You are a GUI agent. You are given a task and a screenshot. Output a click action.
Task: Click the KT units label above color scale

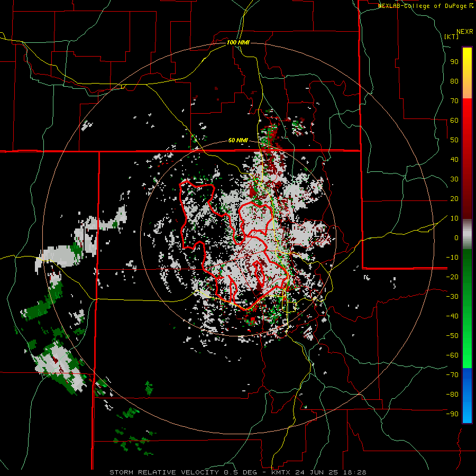pyautogui.click(x=452, y=36)
